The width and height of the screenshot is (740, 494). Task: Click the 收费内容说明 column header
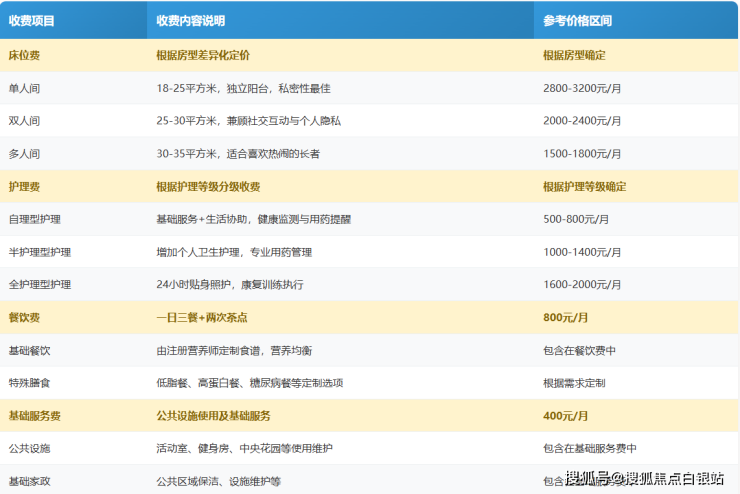tap(191, 21)
